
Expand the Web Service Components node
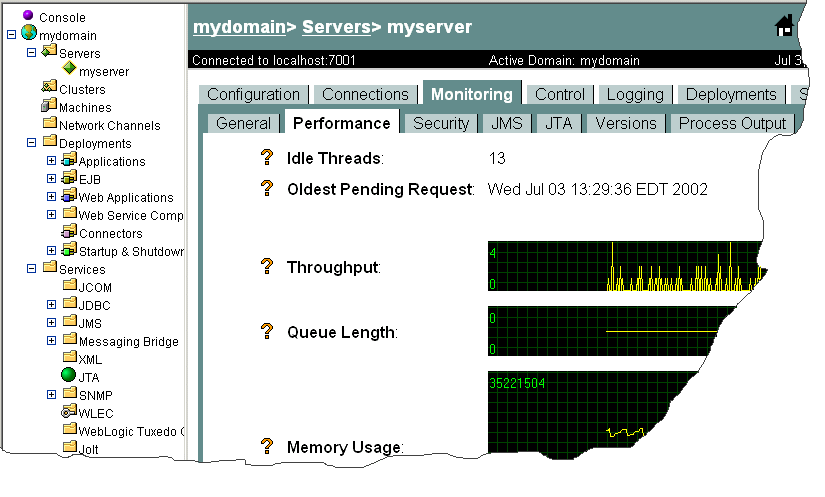[51, 215]
